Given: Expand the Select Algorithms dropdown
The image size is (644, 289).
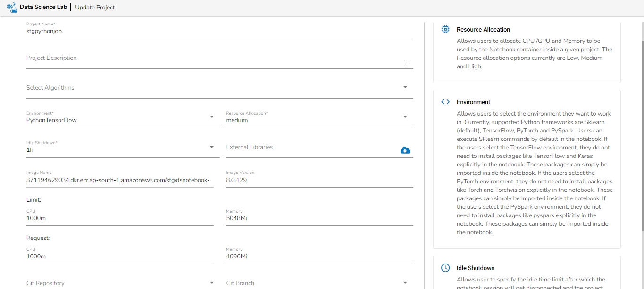Looking at the screenshot, I should tap(405, 87).
